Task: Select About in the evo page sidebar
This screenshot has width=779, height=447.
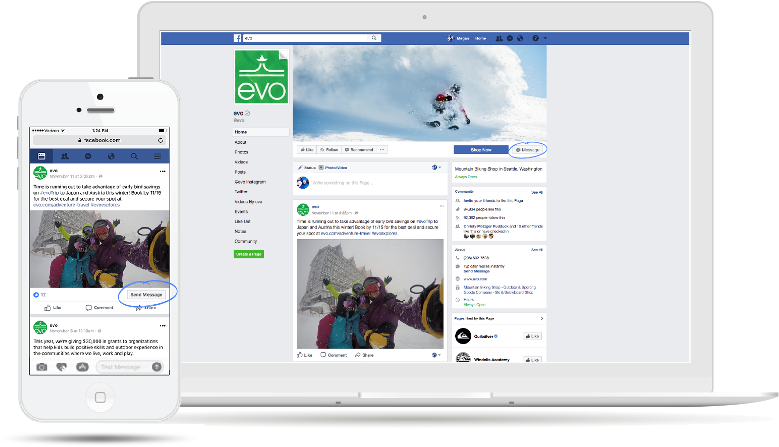Action: coord(240,142)
